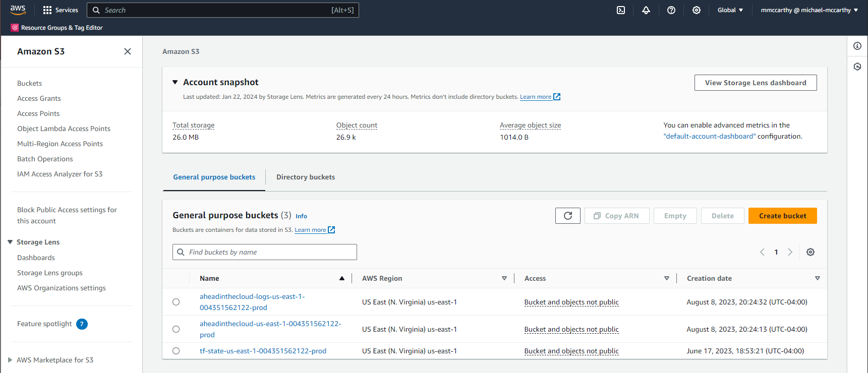Open Object Lambda Access Points
868x373 pixels.
coord(64,129)
